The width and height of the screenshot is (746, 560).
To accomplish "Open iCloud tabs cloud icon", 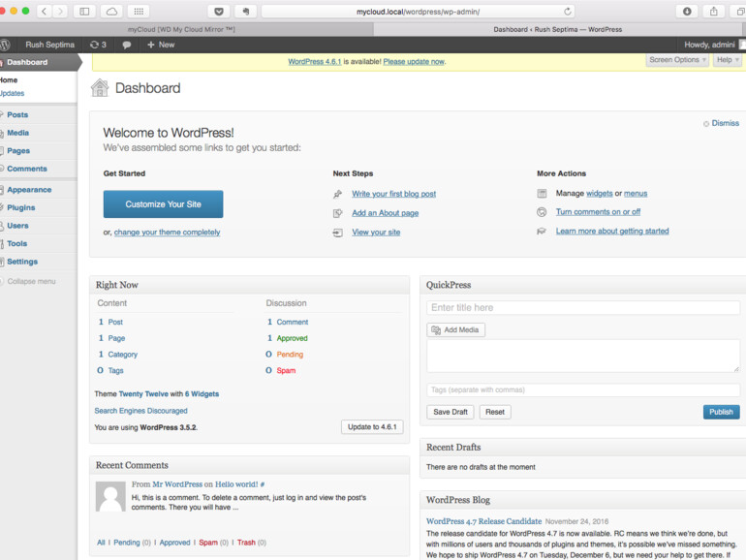I will point(111,12).
